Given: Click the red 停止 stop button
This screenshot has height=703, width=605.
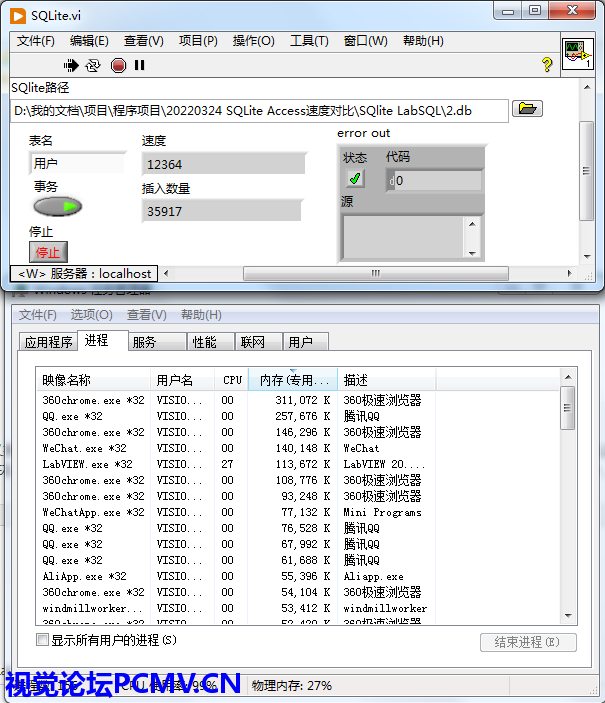Looking at the screenshot, I should pos(48,252).
